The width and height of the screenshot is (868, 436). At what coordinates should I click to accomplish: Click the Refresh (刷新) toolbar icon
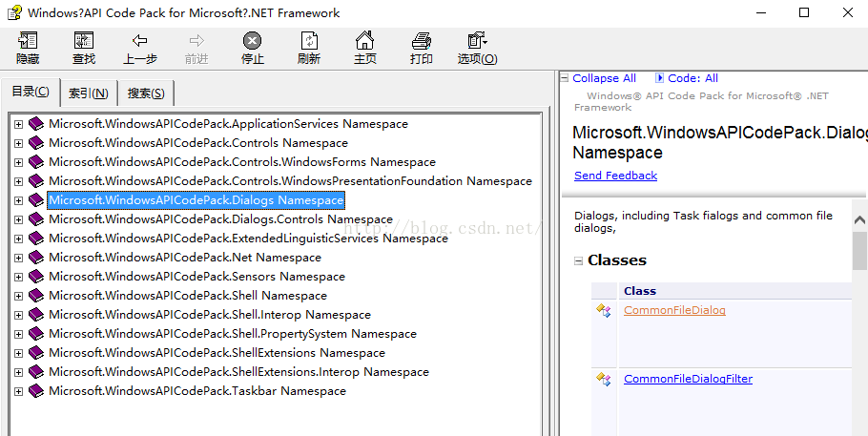click(308, 41)
